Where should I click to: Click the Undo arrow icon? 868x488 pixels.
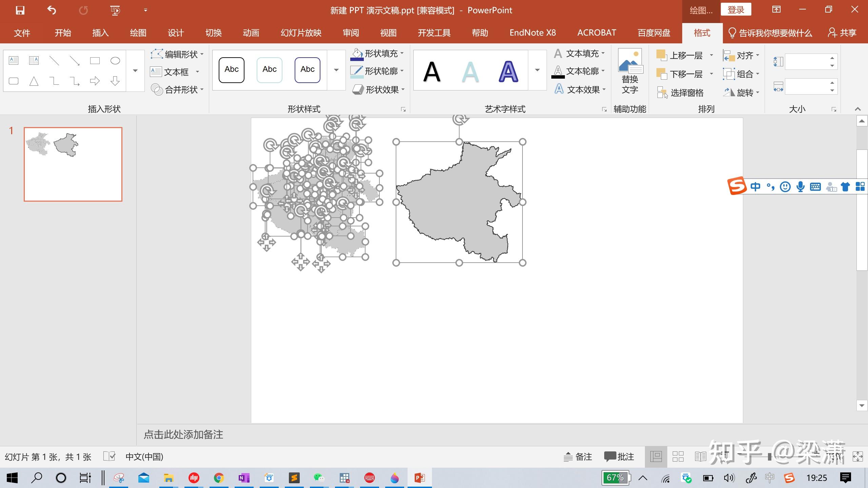pos(52,10)
